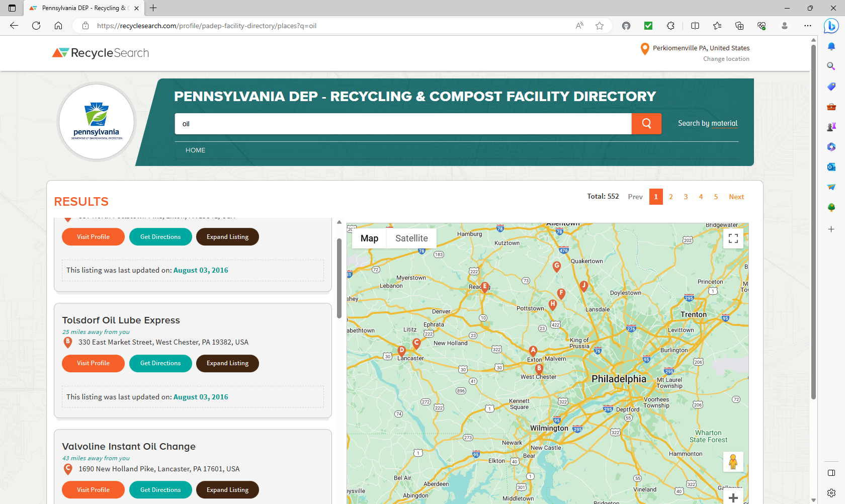
Task: Click Visit Profile on top partial result
Action: [93, 237]
